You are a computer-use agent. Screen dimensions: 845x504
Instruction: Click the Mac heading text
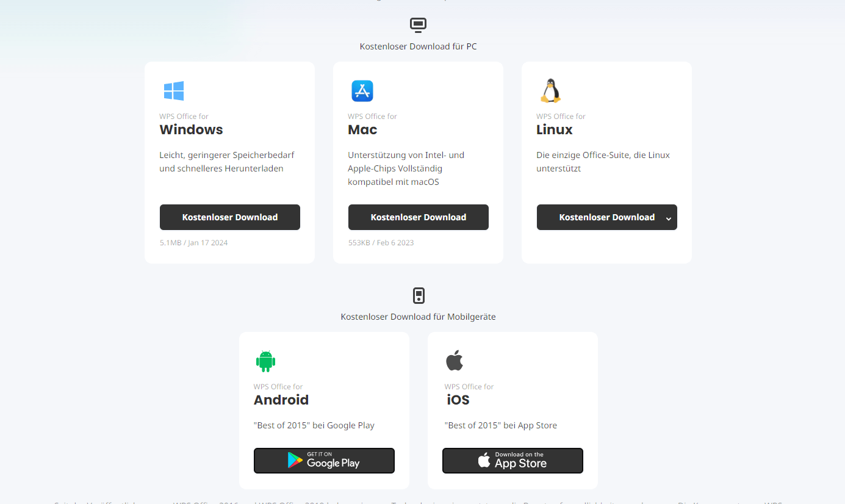pyautogui.click(x=362, y=129)
